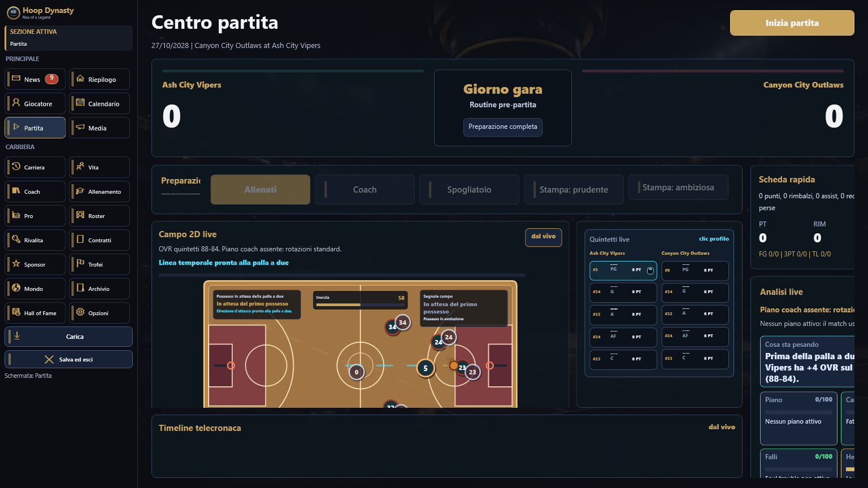
Task: Select Vipers #5 PG player row
Action: pos(623,271)
